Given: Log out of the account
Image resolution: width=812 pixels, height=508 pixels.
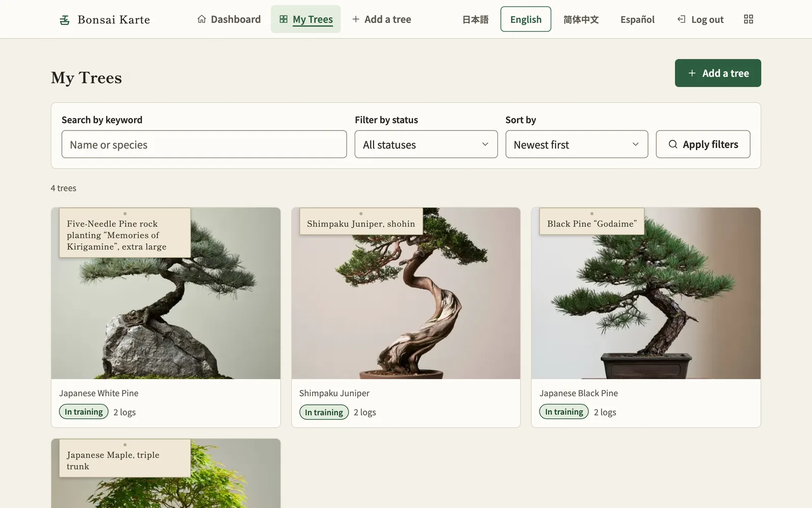Looking at the screenshot, I should (x=700, y=19).
